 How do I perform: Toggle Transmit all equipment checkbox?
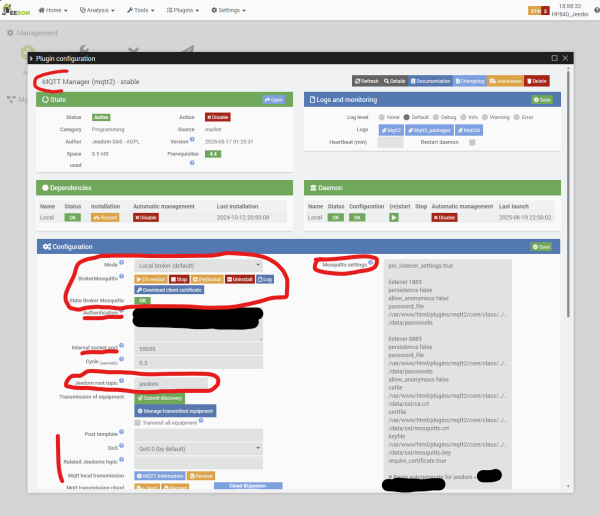[137, 423]
